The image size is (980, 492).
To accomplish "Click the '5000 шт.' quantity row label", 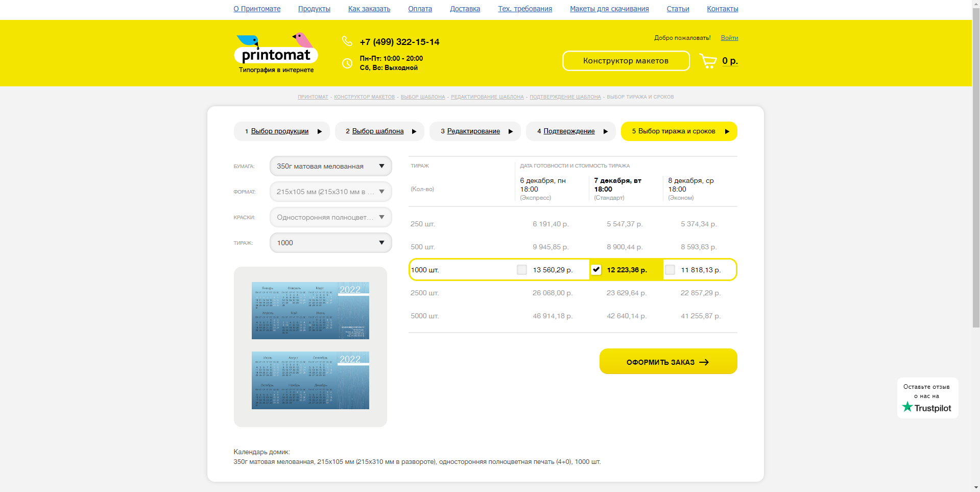I will pyautogui.click(x=425, y=316).
